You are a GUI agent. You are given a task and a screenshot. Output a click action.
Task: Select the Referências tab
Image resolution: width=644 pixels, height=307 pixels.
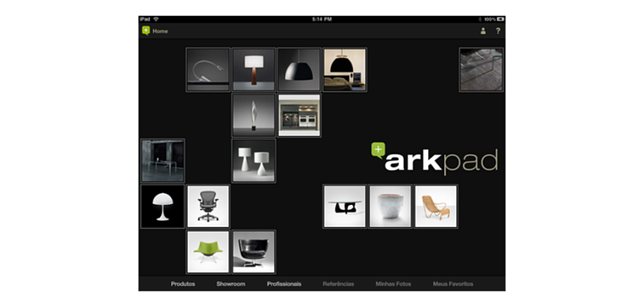[338, 284]
